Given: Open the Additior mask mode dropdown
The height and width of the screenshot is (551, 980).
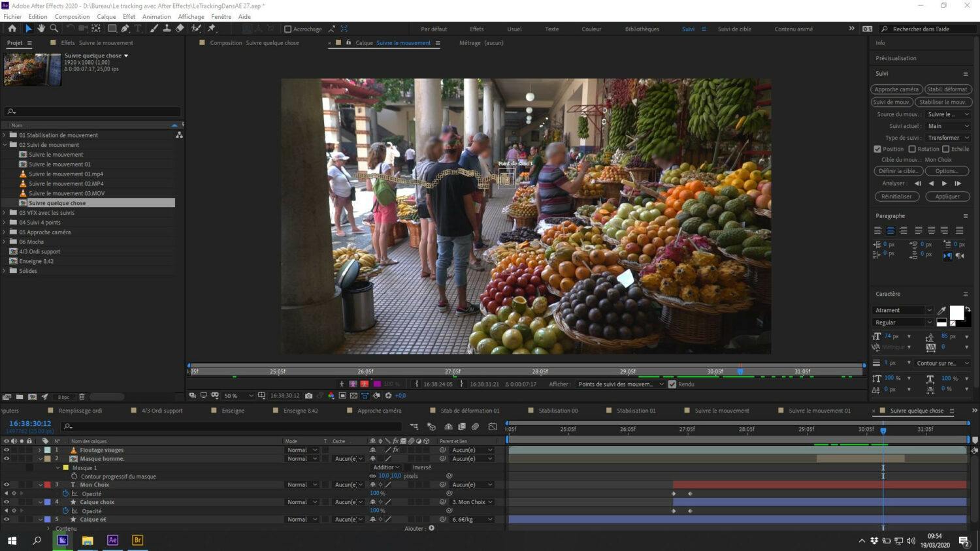Looking at the screenshot, I should 386,467.
